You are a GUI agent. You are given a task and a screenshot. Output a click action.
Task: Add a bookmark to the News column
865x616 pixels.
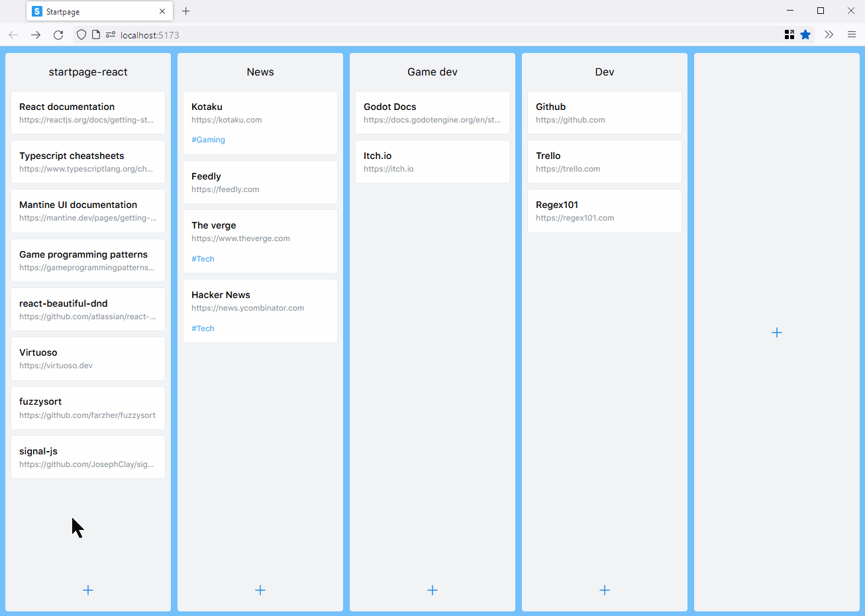(x=260, y=590)
